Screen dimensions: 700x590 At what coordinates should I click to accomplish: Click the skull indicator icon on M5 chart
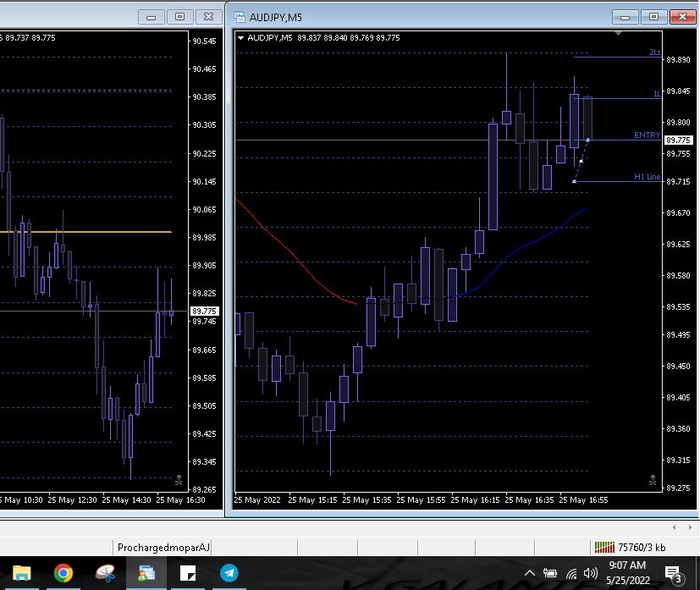click(653, 481)
